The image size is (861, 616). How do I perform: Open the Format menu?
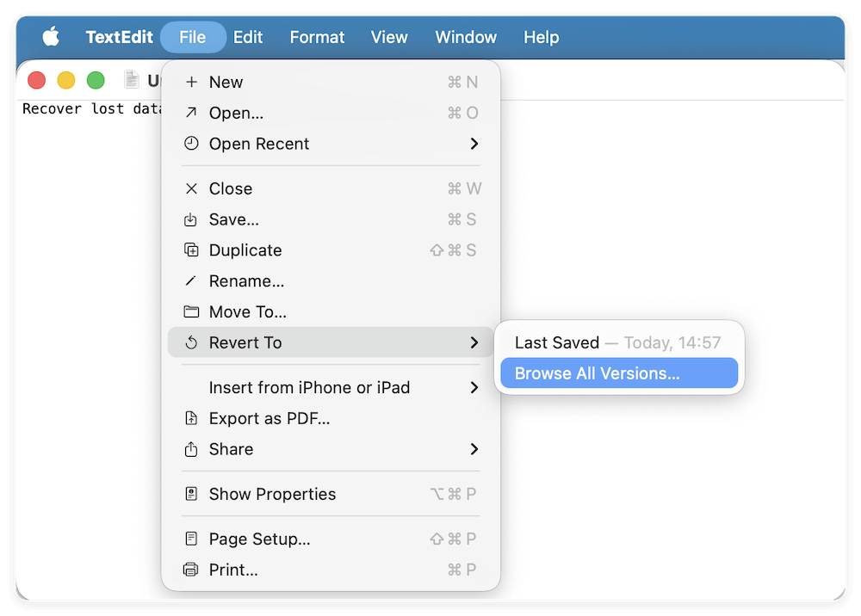[317, 36]
